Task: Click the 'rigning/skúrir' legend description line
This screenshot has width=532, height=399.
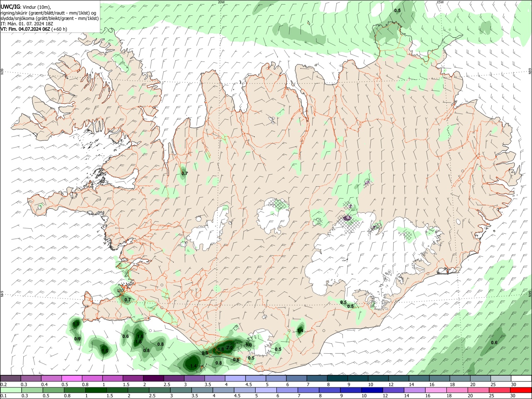Action: pyautogui.click(x=49, y=13)
